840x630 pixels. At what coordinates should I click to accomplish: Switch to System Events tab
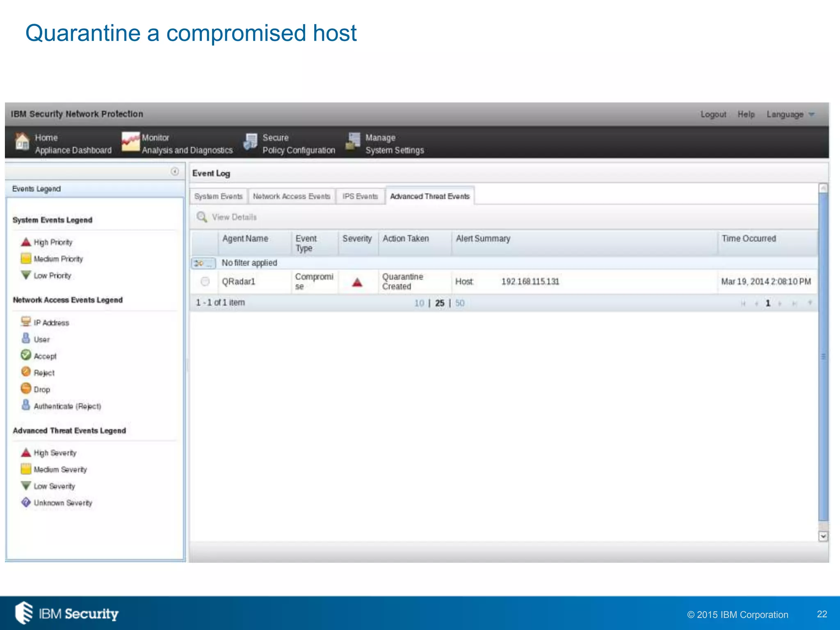click(218, 196)
